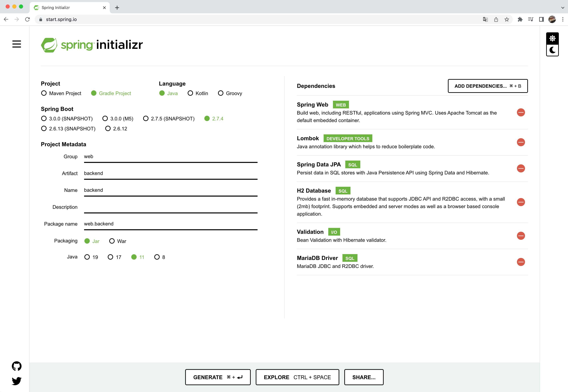Choose Kotlin as the language

(x=190, y=93)
